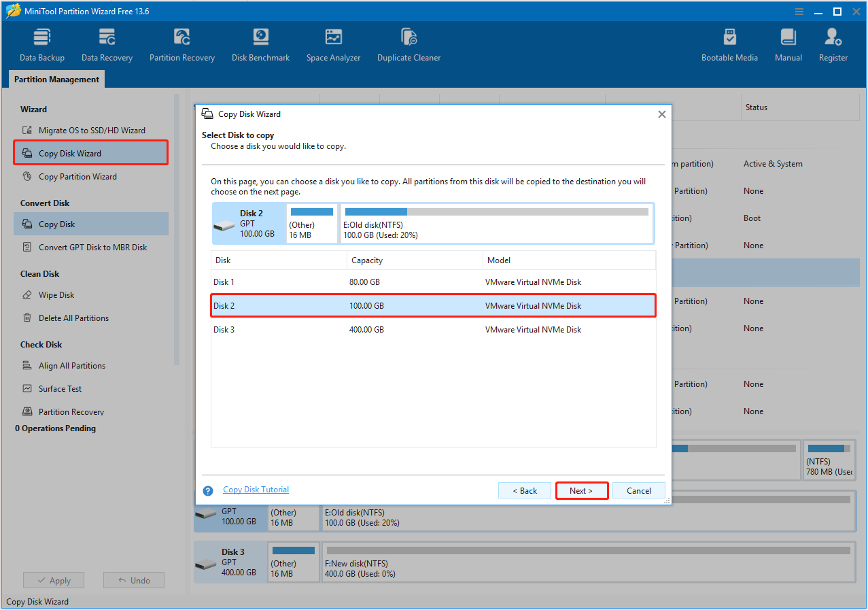Click the 80.00 GB capacity cell
The width and height of the screenshot is (868, 610).
(365, 282)
